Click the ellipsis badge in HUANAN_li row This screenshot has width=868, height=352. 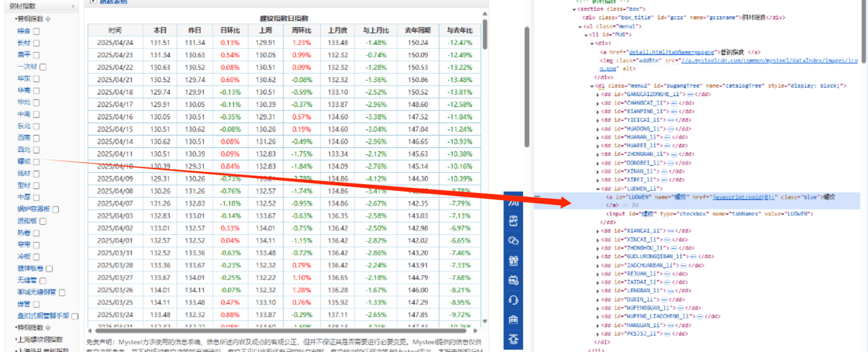pyautogui.click(x=667, y=137)
